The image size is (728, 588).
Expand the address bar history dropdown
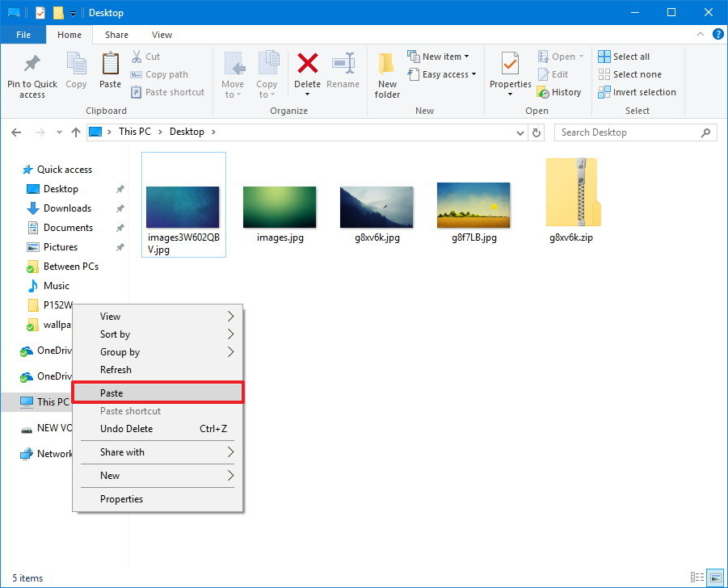[x=520, y=132]
